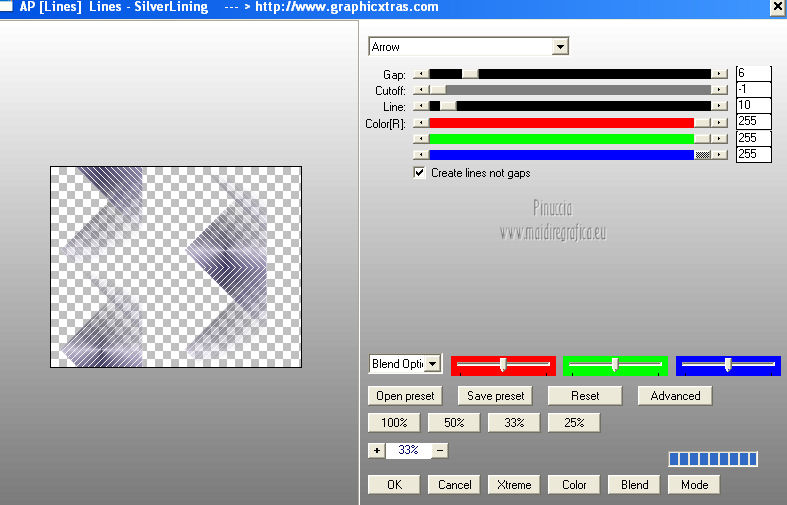Click left arrow of green color slider
Screen dimensions: 787x505
421,139
